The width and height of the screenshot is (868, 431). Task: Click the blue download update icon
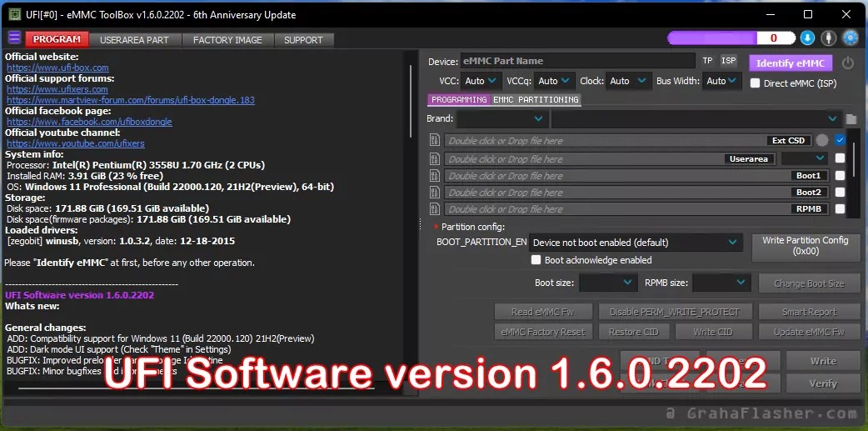pos(807,38)
